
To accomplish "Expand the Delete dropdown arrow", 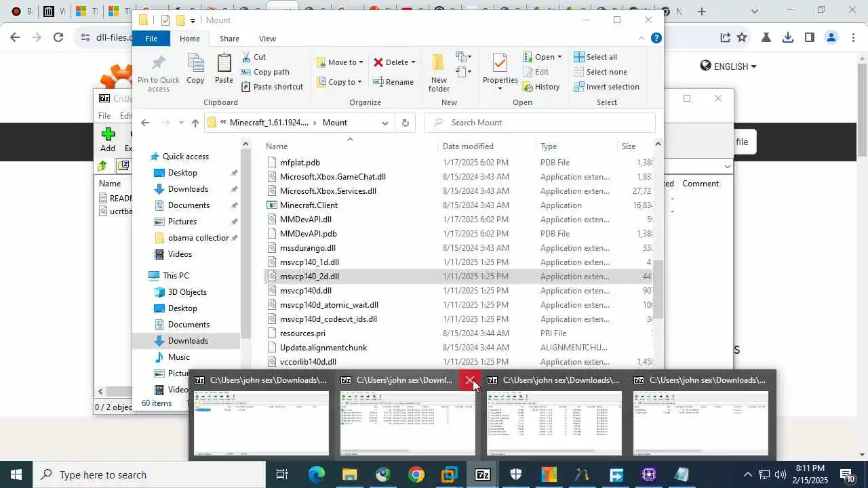I will (x=413, y=62).
